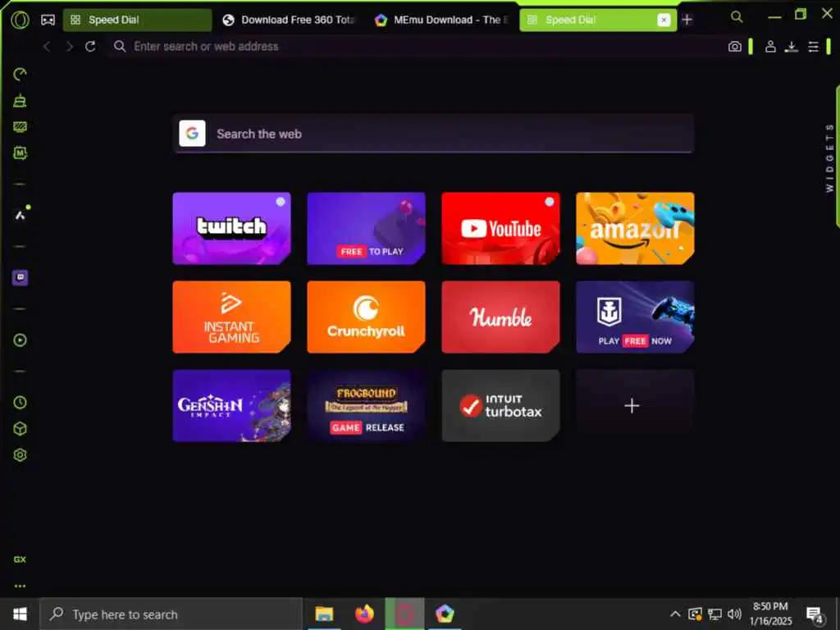The image size is (840, 630).
Task: Open the YouTube speed dial tile
Action: click(x=500, y=228)
